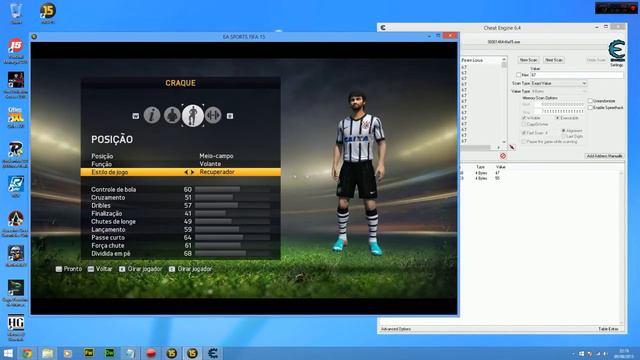Image resolution: width=640 pixels, height=360 pixels.
Task: Toggle Pause the game while scanning
Action: click(x=524, y=142)
